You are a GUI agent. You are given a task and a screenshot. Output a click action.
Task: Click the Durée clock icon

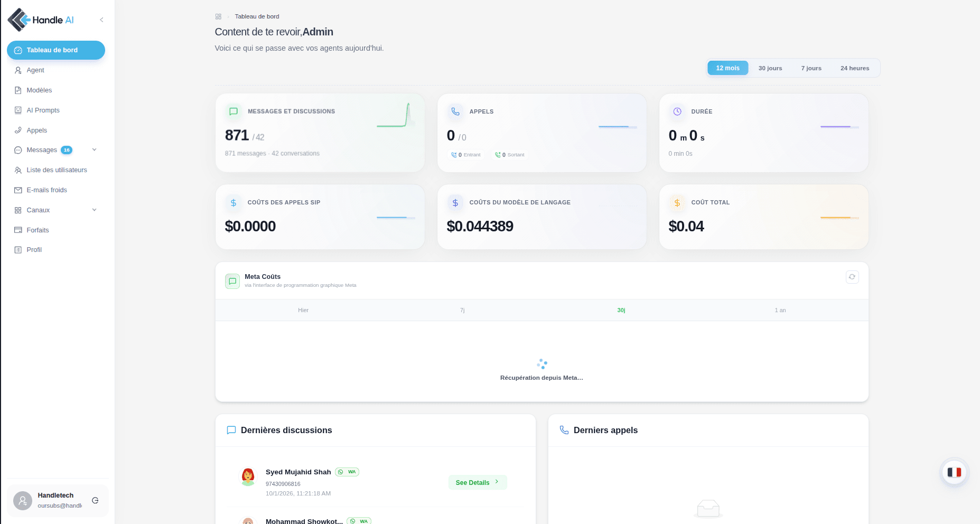click(x=677, y=111)
